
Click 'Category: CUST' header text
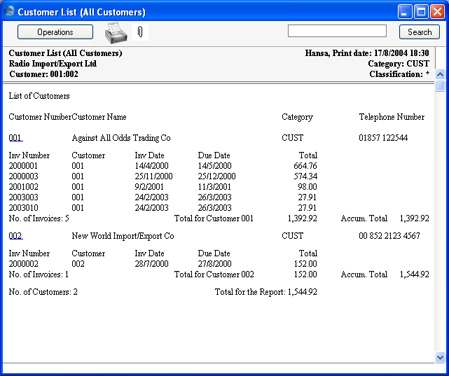click(398, 64)
